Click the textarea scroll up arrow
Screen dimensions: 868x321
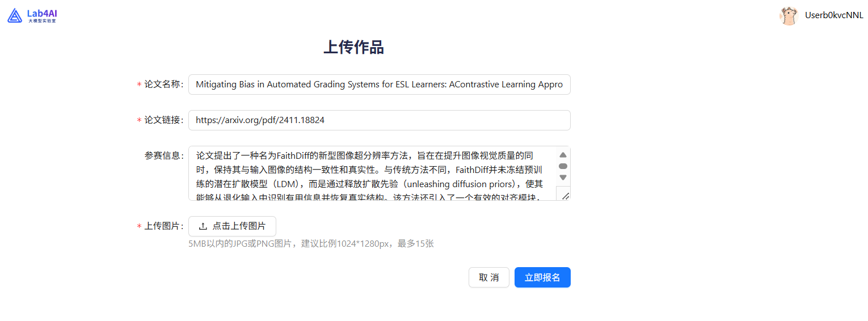(563, 155)
